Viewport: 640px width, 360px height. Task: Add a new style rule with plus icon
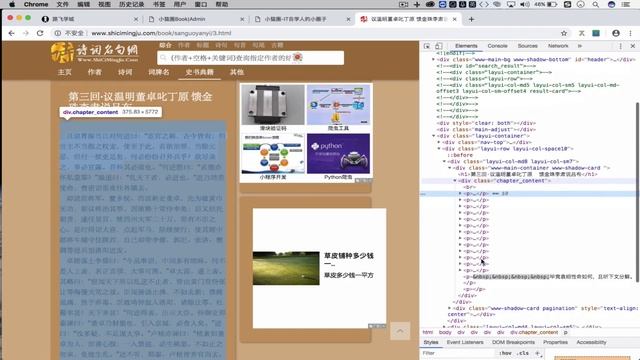coord(537,353)
